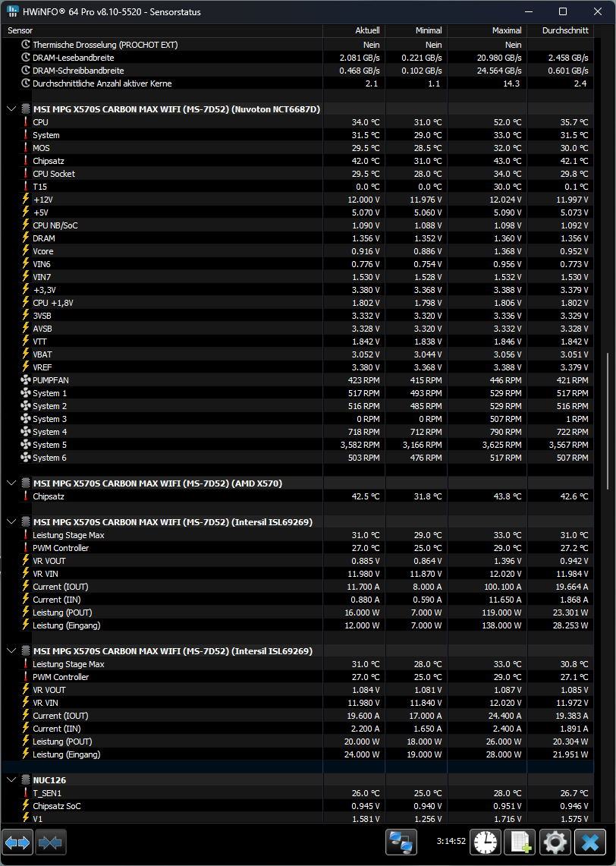Collapse the NUC126 sensor group
This screenshot has height=866, width=616.
(x=11, y=779)
